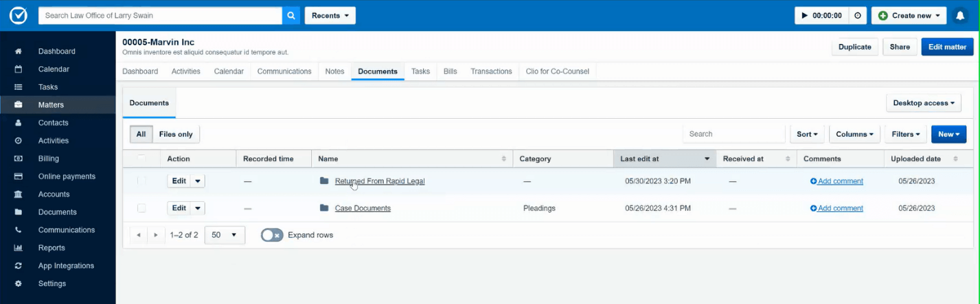Viewport: 980px width, 304px height.
Task: Click the Accounts bank icon
Action: [x=19, y=194]
